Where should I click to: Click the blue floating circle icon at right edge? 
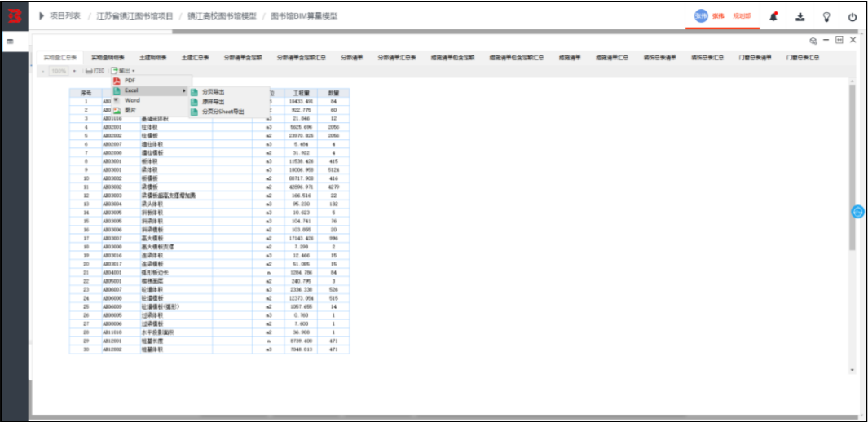tap(857, 211)
